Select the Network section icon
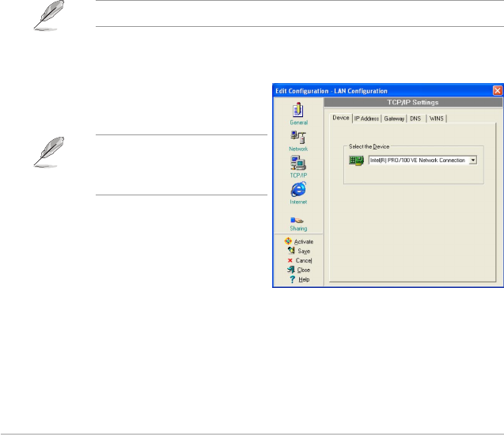 (x=298, y=137)
